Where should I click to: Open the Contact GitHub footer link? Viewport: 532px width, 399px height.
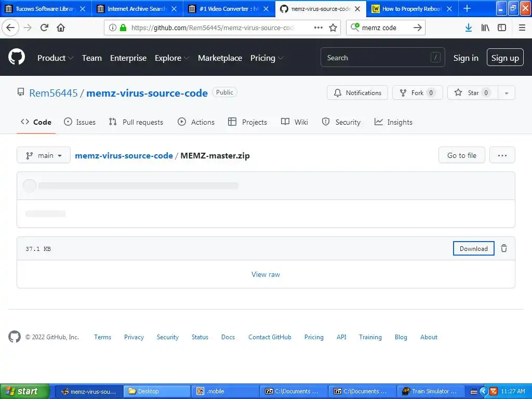click(270, 337)
